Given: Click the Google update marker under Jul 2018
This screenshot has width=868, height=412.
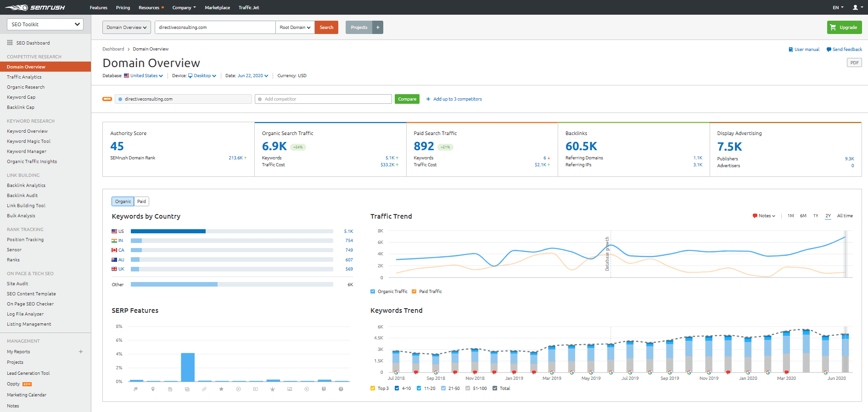Looking at the screenshot, I should (x=396, y=372).
